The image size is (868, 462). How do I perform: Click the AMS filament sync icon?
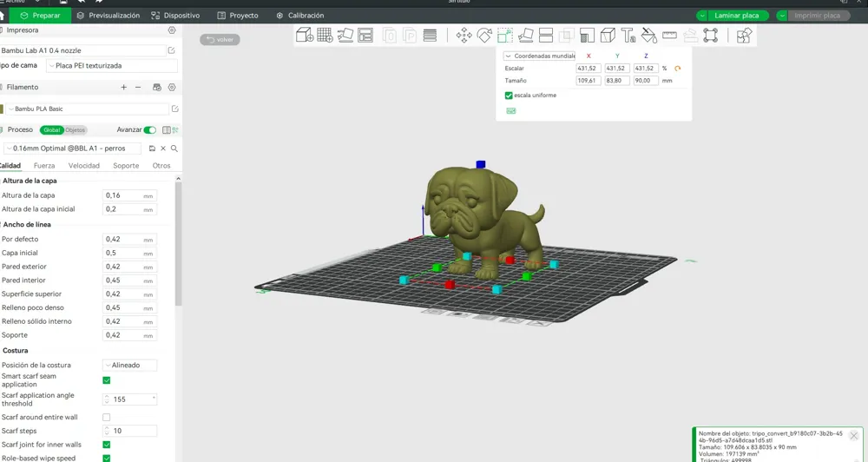(x=156, y=87)
